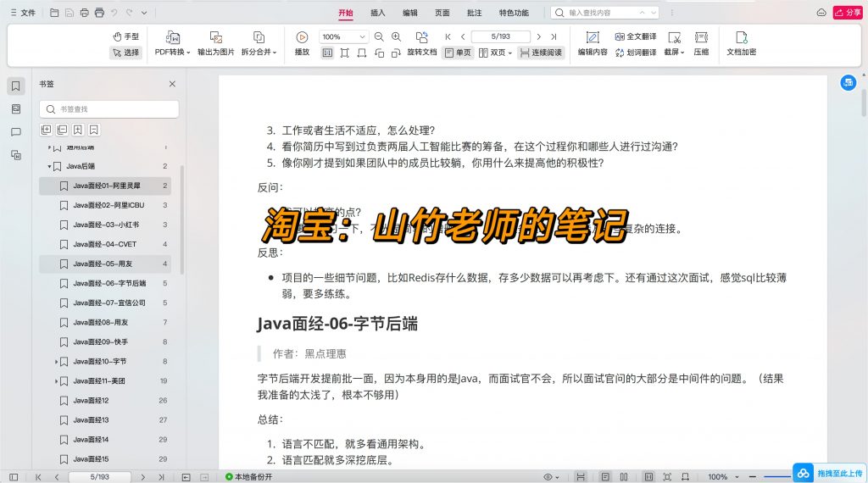Click the redo arrow in quick access bar
Image resolution: width=868 pixels, height=483 pixels.
(x=129, y=13)
